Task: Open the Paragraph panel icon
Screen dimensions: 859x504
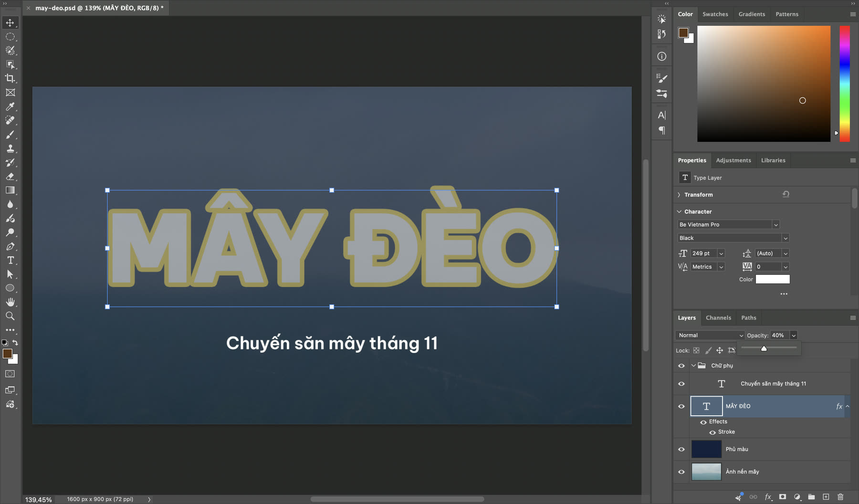Action: (661, 130)
